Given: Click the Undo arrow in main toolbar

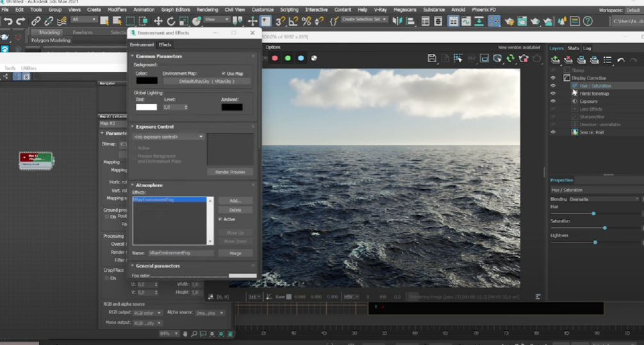Looking at the screenshot, I should point(8,21).
